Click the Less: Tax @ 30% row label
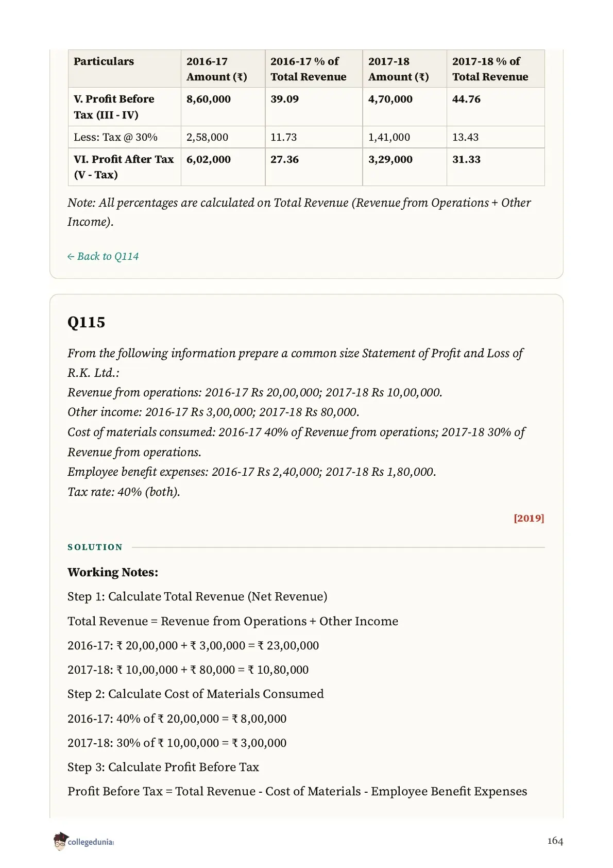Viewport: 613px width, 868px height. (115, 137)
